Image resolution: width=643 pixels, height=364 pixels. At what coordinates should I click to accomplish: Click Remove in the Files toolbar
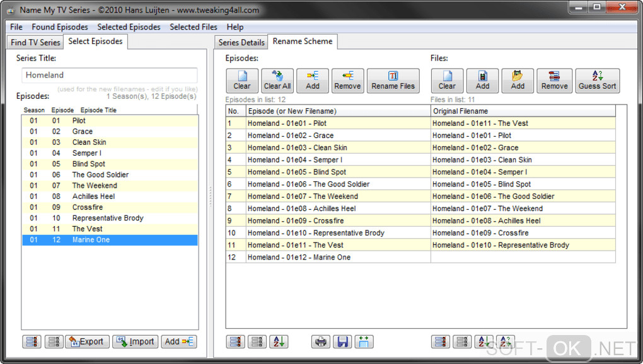coord(554,81)
